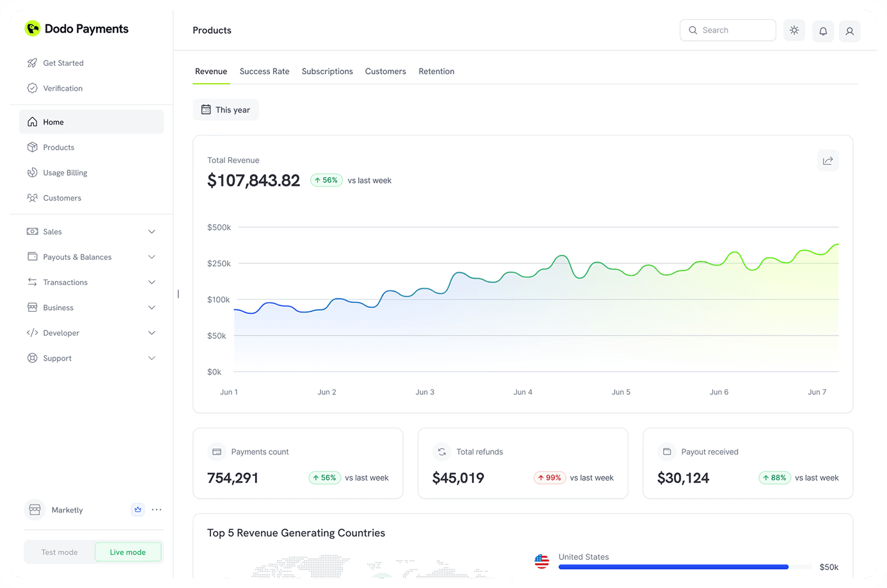Click the Support lifebuoy icon
887x588 pixels.
pyautogui.click(x=32, y=358)
